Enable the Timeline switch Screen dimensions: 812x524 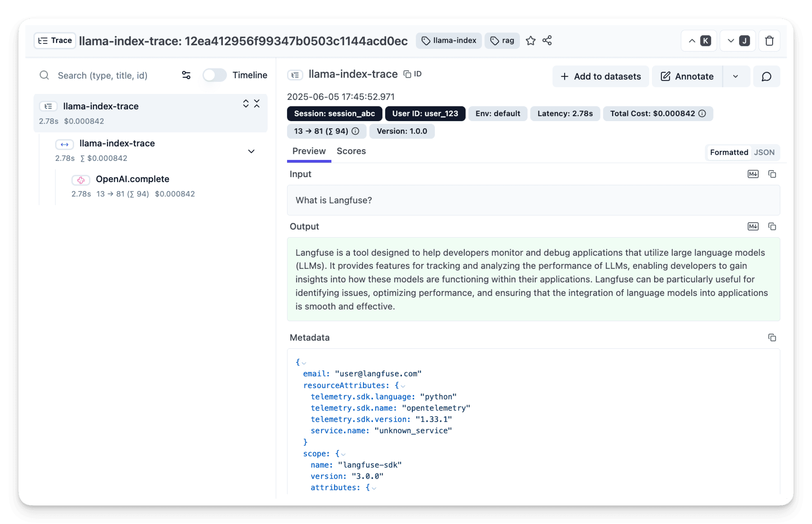(x=214, y=75)
